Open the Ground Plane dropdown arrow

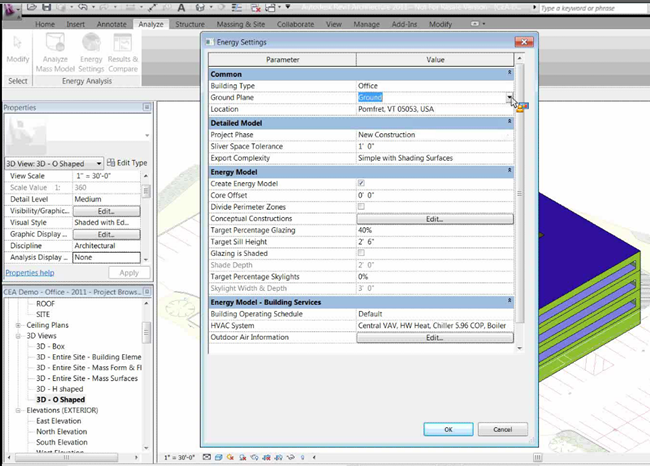point(509,97)
